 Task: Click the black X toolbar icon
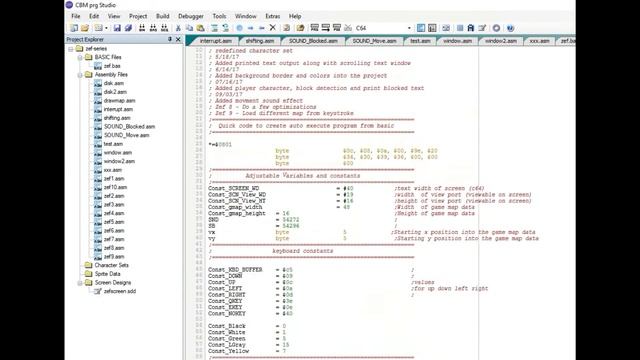273,28
